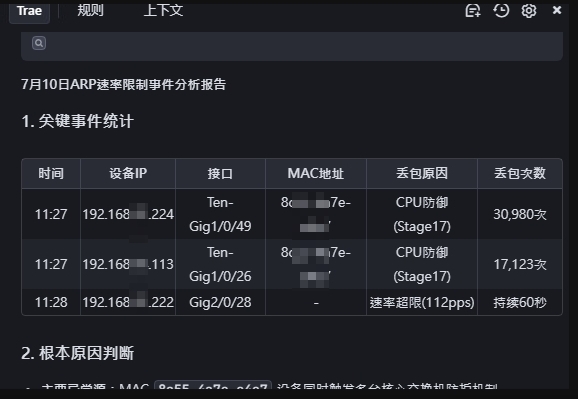Select the report title 7月10日ARP速率限制事件分析报告
Viewport: 578px width, 399px height.
(x=123, y=84)
